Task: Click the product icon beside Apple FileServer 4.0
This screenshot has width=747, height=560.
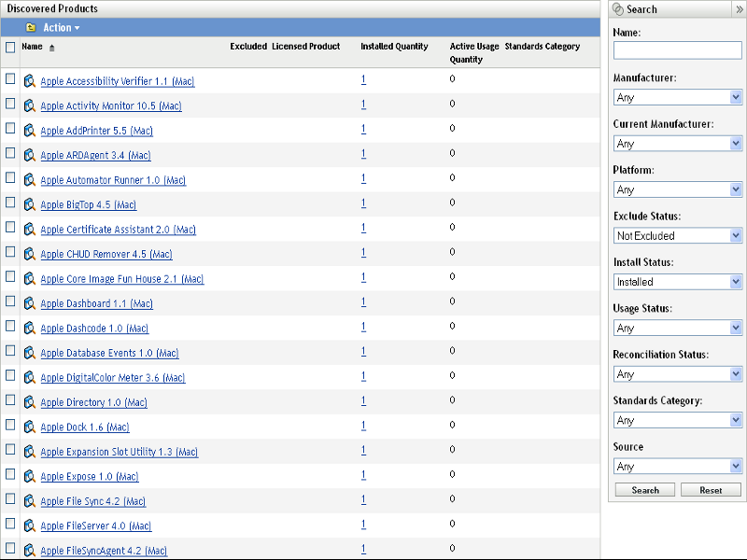Action: (30, 525)
